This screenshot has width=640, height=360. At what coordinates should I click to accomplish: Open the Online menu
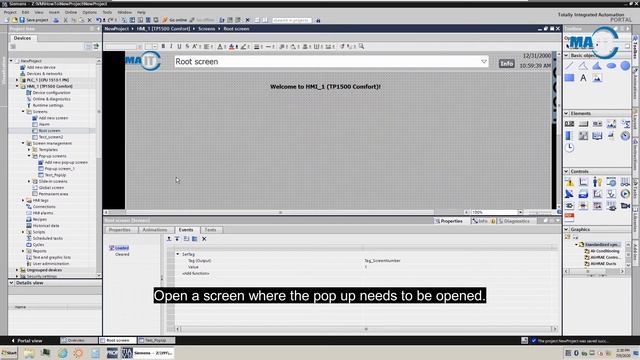(x=71, y=12)
